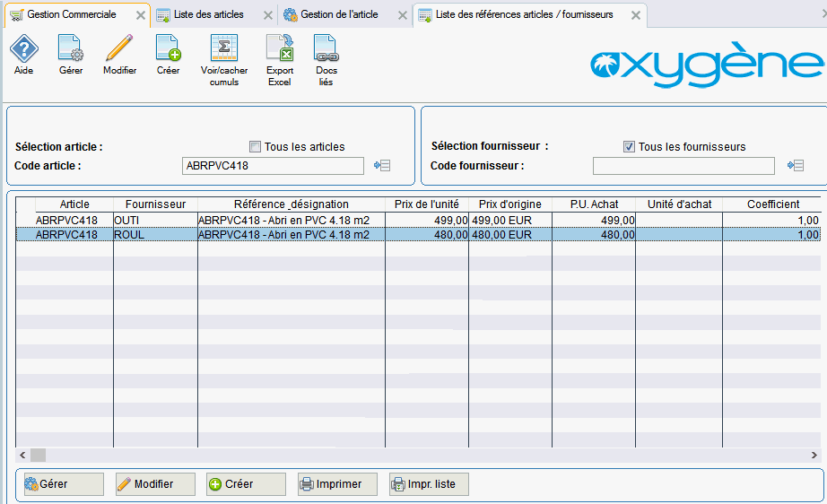
Task: Click the horizontal scrollbar left arrow
Action: coord(22,455)
